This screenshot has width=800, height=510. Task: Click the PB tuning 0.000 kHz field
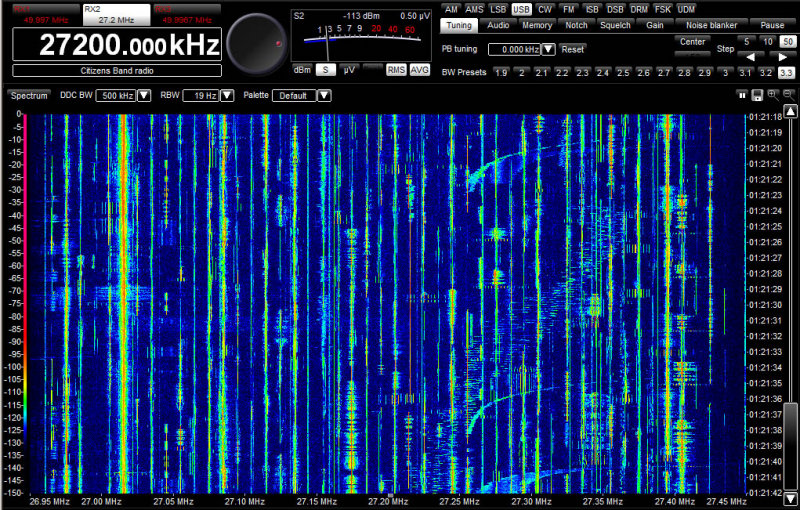515,49
